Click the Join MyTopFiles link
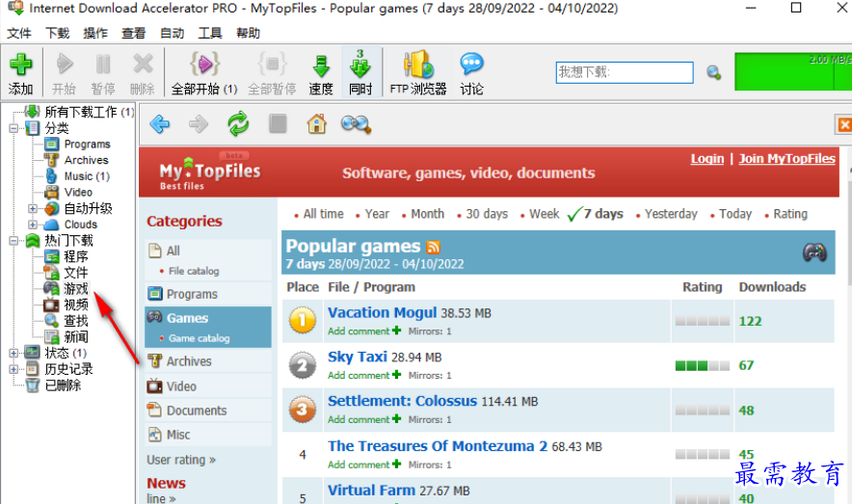The image size is (852, 504). [x=786, y=159]
